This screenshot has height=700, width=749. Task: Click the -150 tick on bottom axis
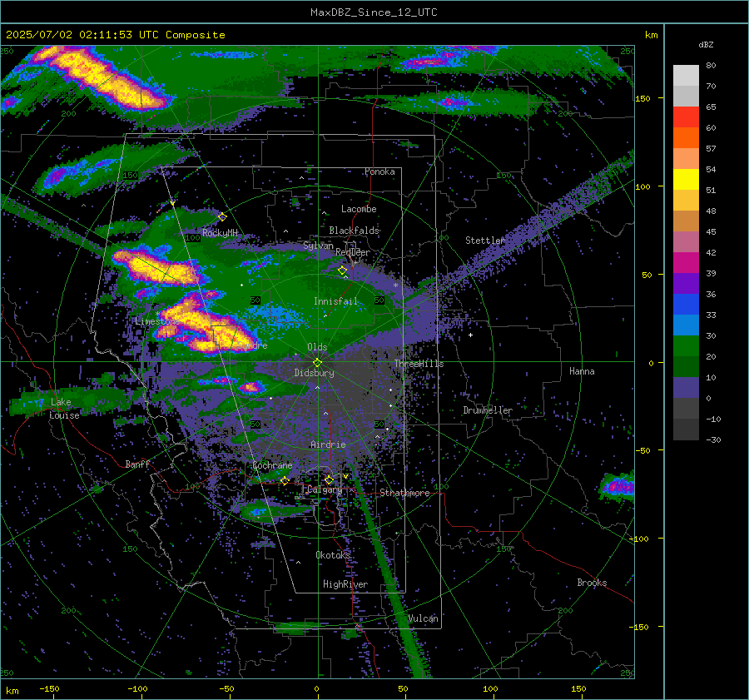[x=49, y=689]
